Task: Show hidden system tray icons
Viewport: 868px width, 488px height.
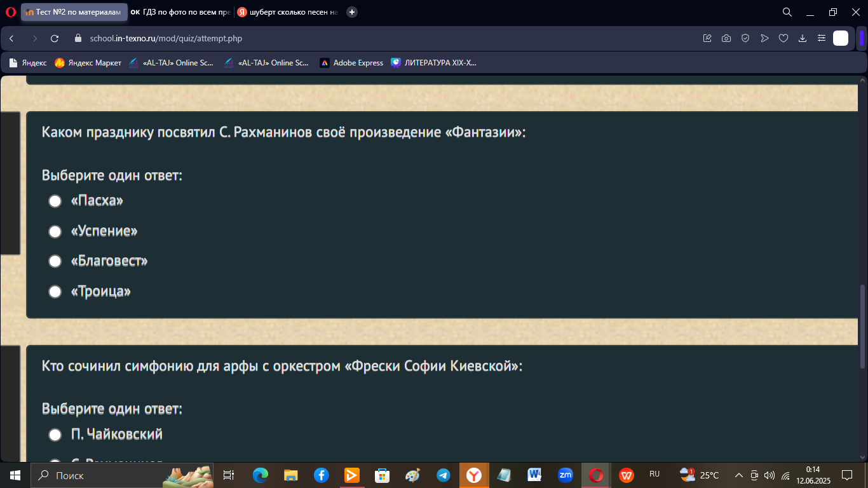Action: 738,475
